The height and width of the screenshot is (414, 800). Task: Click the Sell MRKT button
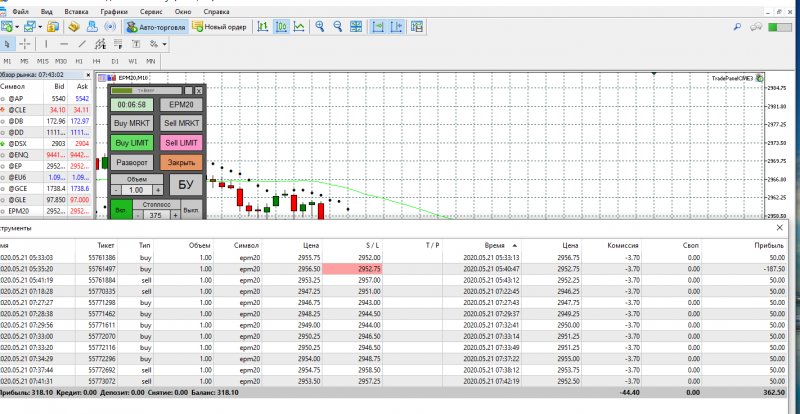181,123
